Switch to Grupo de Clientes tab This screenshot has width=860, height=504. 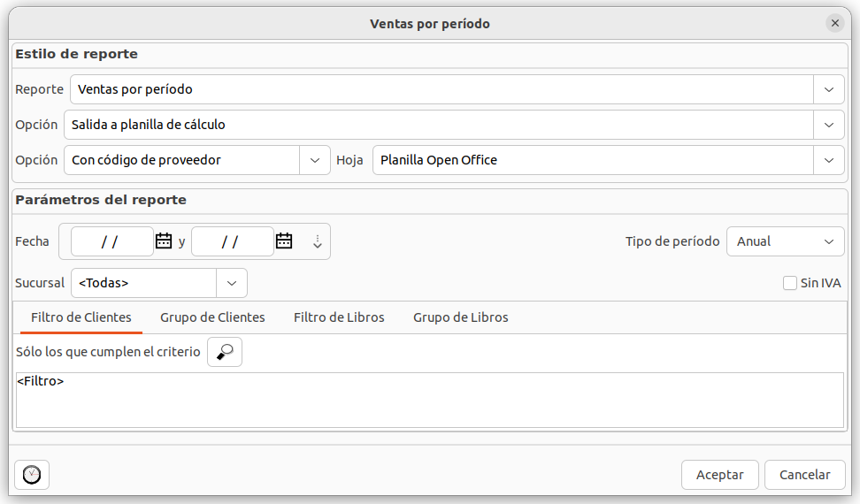tap(212, 317)
